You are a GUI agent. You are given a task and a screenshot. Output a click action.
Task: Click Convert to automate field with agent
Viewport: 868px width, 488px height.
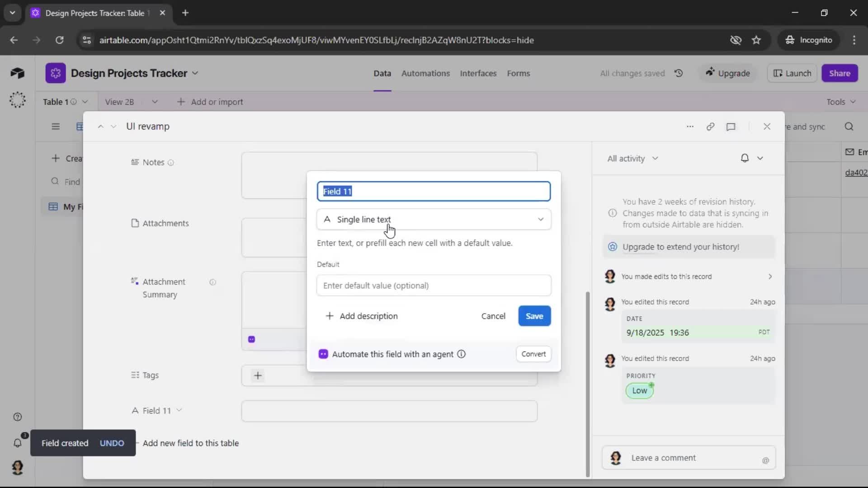533,354
